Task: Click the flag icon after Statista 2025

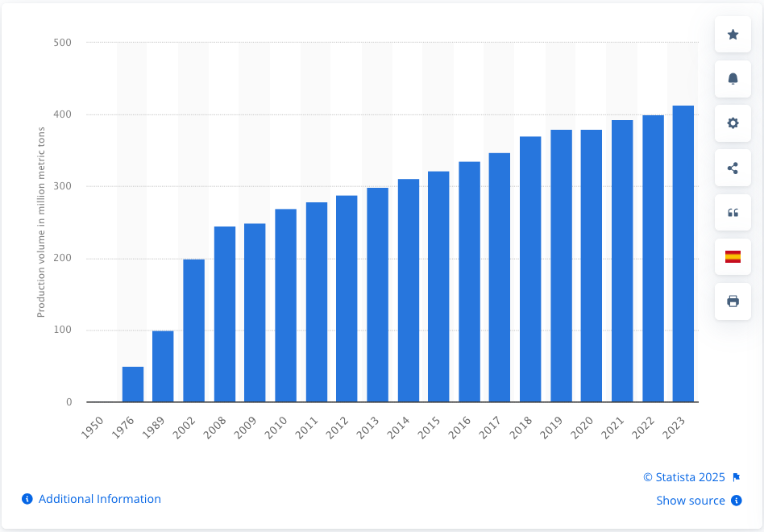Action: pyautogui.click(x=737, y=477)
